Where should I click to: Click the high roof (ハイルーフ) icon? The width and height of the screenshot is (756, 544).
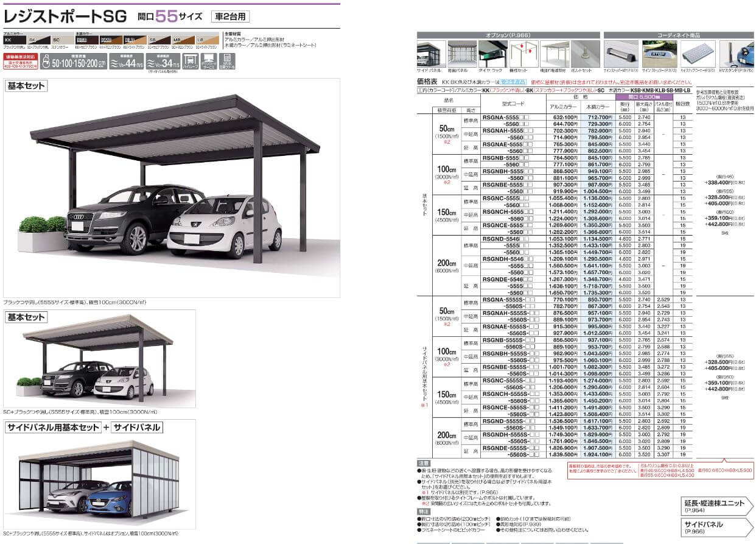tap(191, 60)
